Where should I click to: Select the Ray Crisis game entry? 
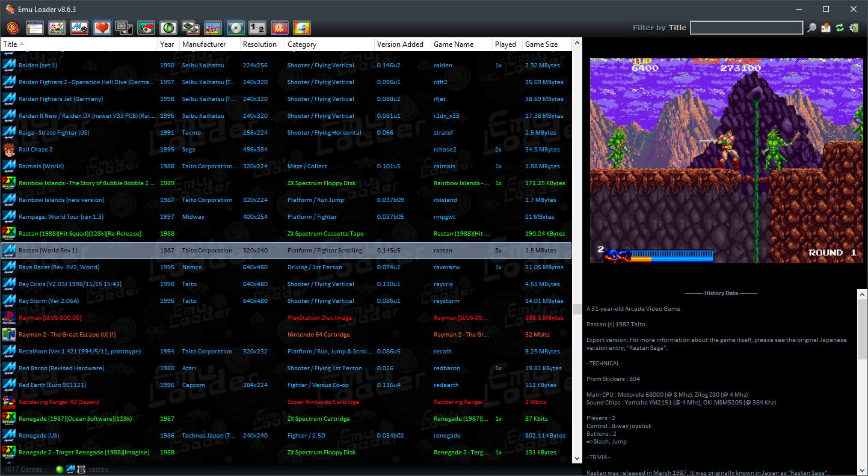point(286,284)
